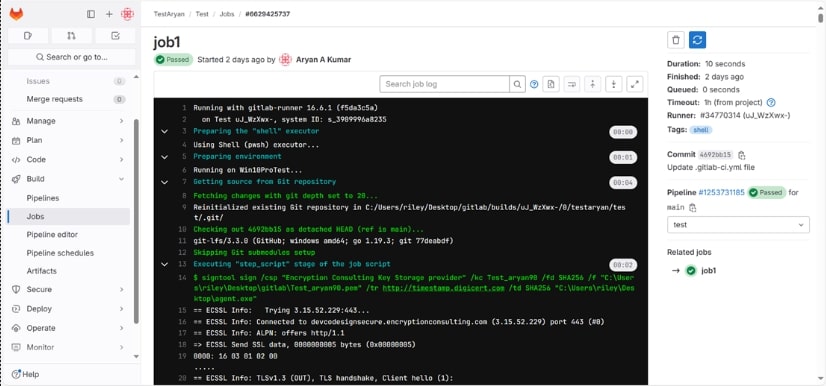Click runner #34770314 text
The width and height of the screenshot is (826, 386).
tap(745, 115)
